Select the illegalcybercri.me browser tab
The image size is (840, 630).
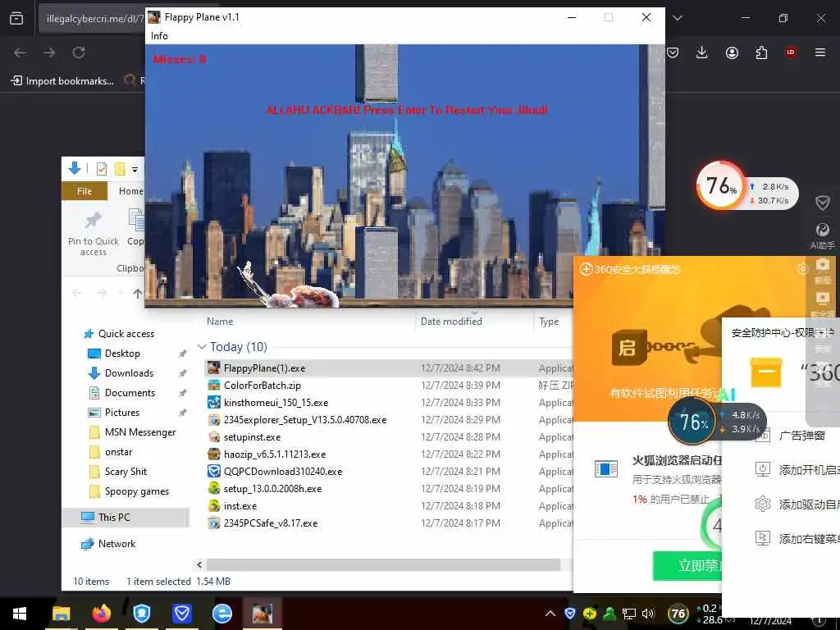[x=92, y=19]
